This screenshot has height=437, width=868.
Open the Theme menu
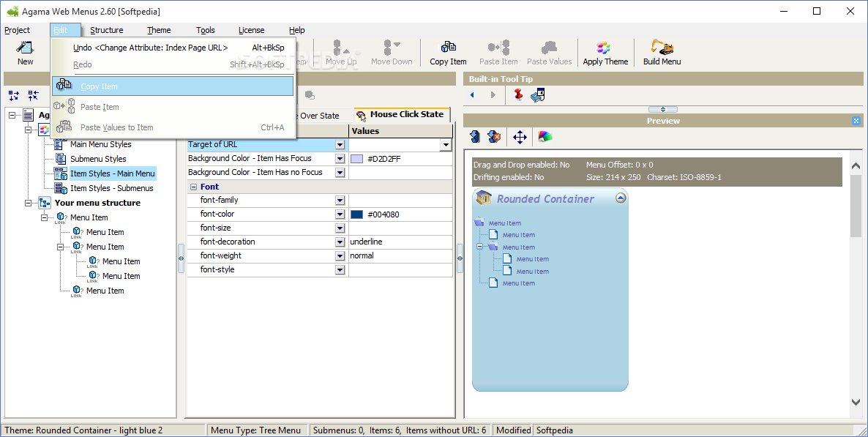tap(159, 30)
